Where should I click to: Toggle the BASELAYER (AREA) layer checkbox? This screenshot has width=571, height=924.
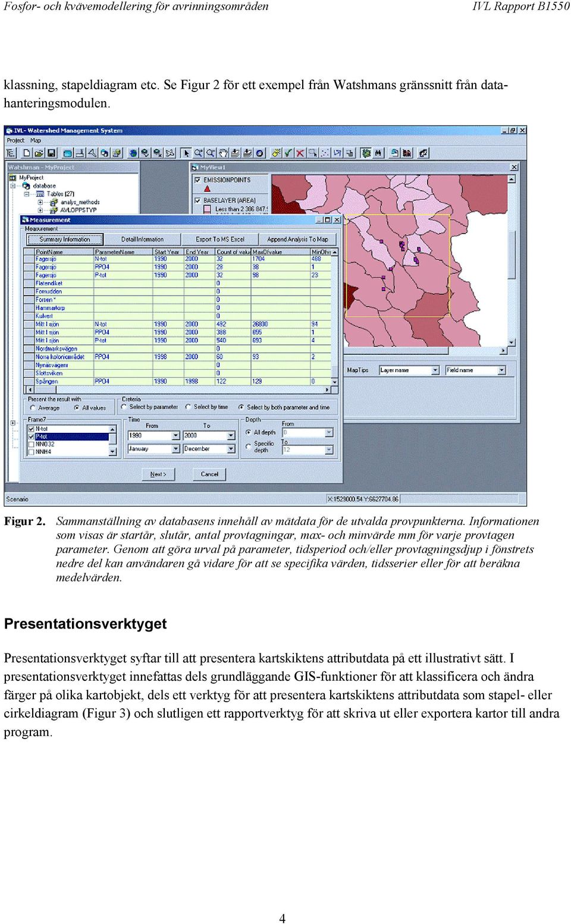click(x=197, y=200)
